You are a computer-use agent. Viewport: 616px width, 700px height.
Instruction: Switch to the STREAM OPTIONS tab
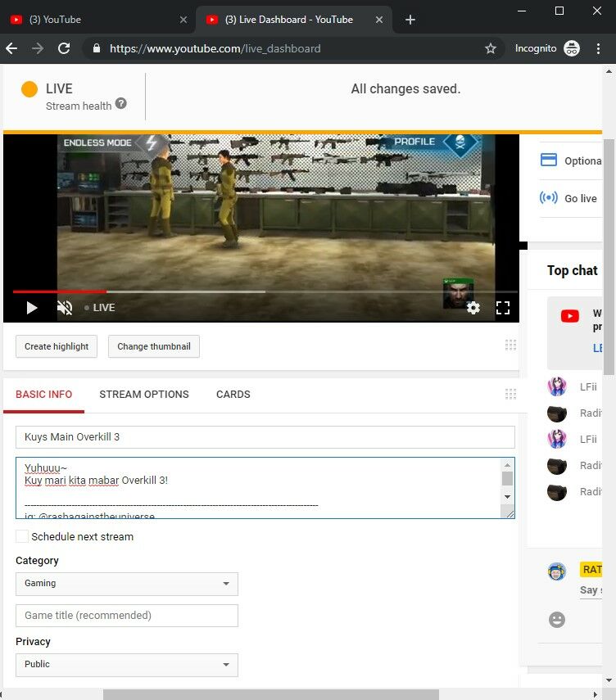point(144,394)
